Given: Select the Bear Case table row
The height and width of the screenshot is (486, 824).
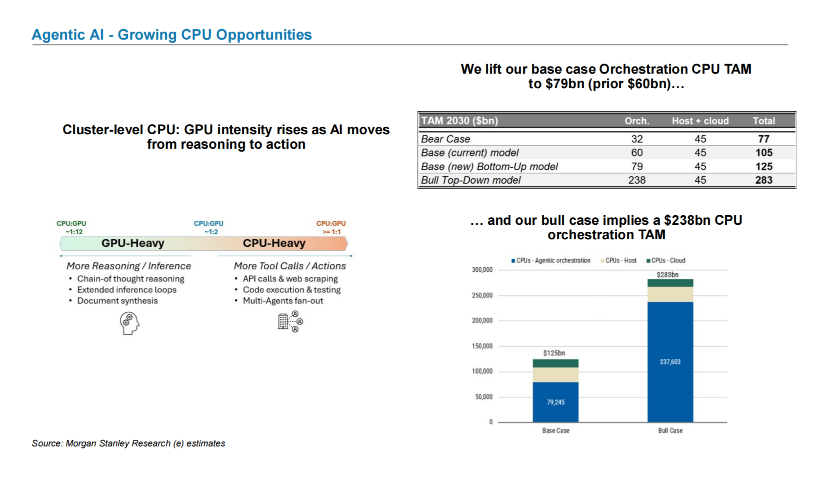Looking at the screenshot, I should pyautogui.click(x=607, y=139).
